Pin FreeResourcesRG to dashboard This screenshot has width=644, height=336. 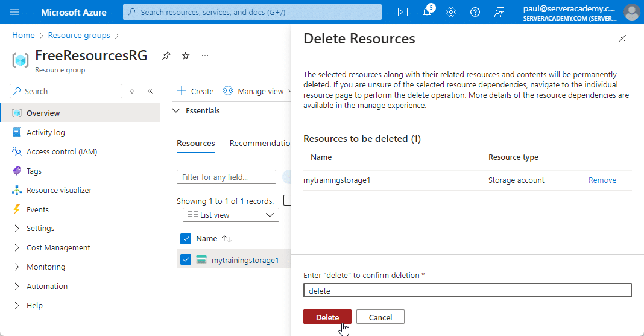166,55
